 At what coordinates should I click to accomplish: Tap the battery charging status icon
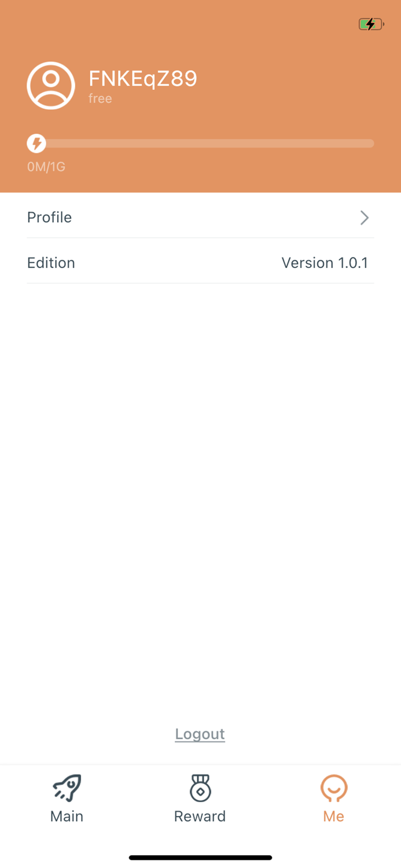click(371, 24)
